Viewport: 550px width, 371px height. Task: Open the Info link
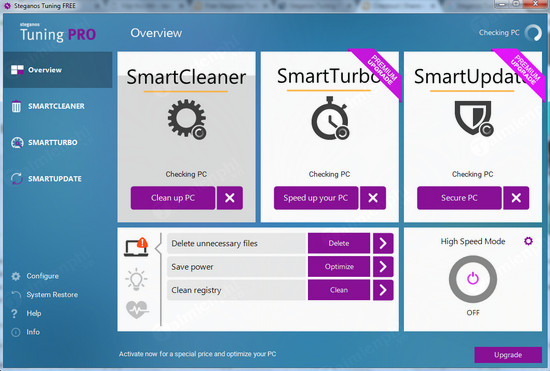pos(33,332)
